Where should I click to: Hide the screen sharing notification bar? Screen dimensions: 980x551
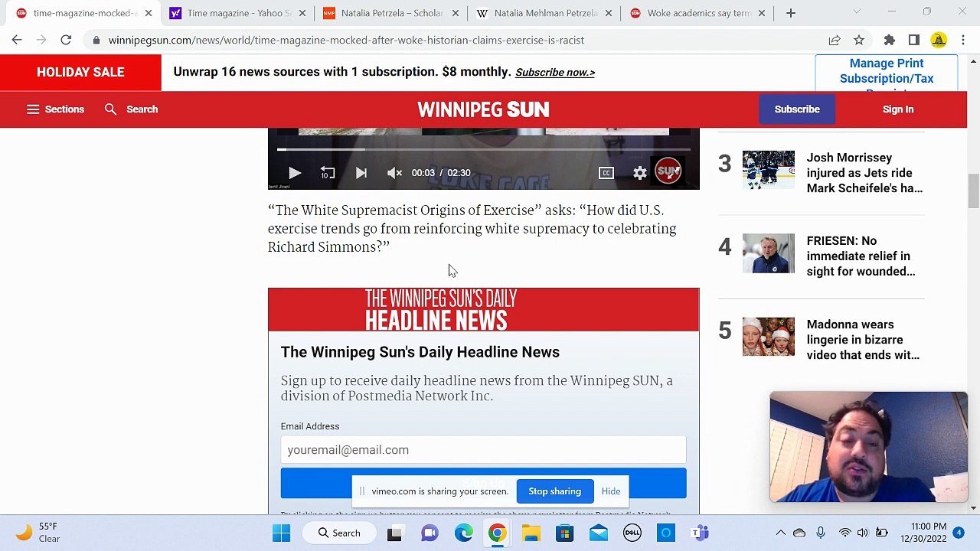(611, 491)
